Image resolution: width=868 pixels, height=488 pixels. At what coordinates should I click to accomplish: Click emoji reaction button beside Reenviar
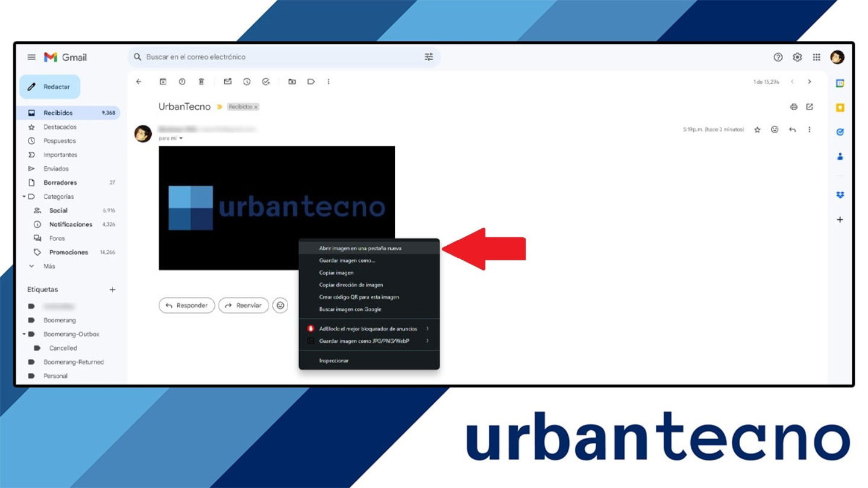point(280,305)
